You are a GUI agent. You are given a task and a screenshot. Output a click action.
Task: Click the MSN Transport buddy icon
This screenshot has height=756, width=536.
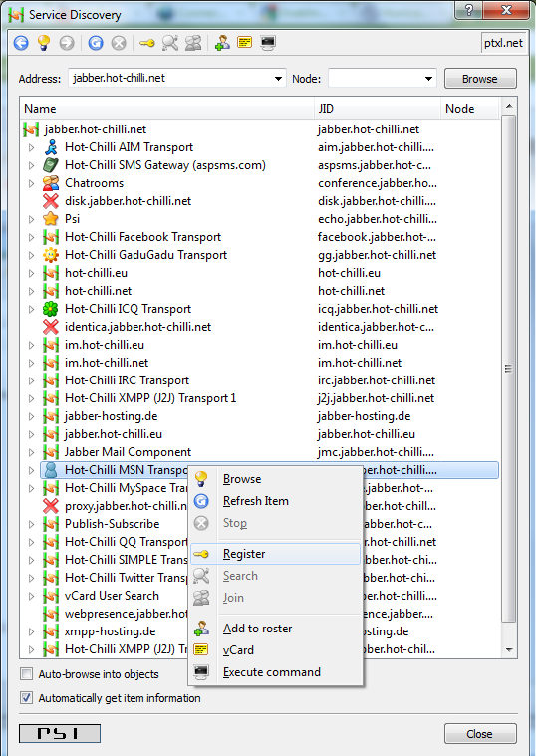coord(51,470)
